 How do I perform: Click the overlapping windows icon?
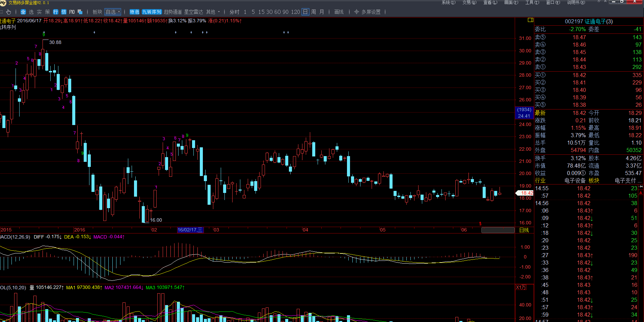pyautogui.click(x=80, y=12)
